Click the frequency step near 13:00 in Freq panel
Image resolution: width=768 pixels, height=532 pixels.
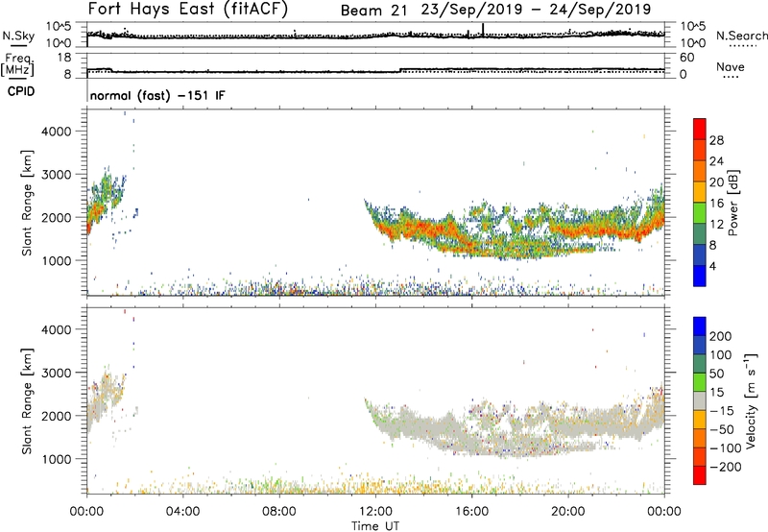(400, 70)
